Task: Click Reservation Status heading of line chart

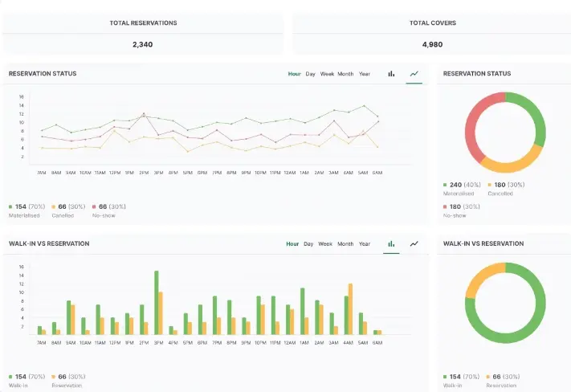Action: [43, 74]
